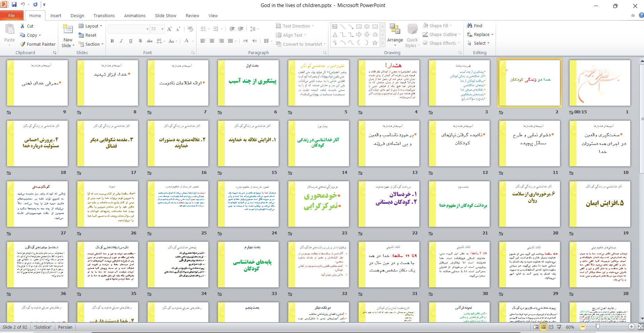Select slide 23 thumbnail
The width and height of the screenshot is (644, 333).
pyautogui.click(x=319, y=204)
